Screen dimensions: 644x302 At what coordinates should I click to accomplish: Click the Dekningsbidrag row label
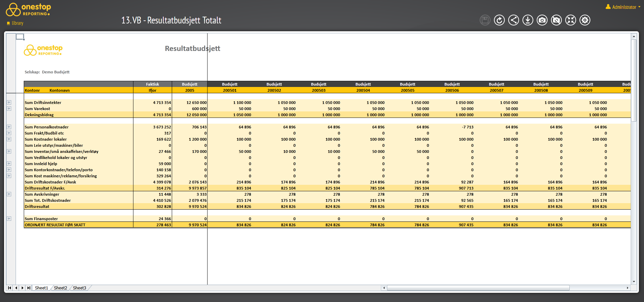tap(39, 115)
